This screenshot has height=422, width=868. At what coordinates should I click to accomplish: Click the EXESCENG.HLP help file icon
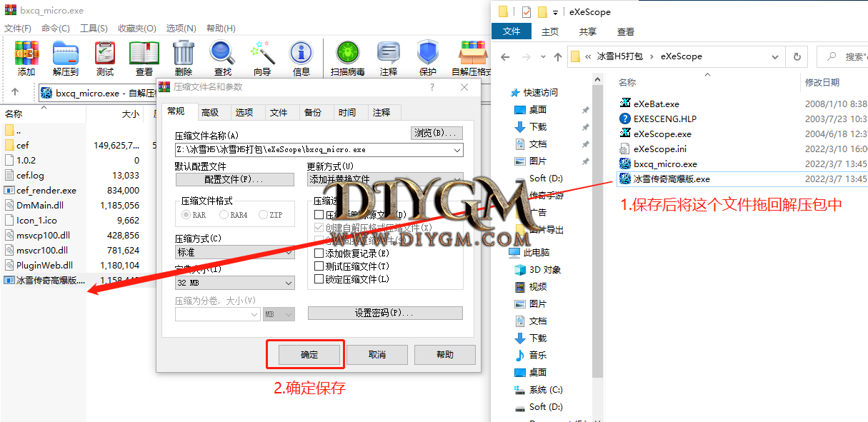pos(625,119)
